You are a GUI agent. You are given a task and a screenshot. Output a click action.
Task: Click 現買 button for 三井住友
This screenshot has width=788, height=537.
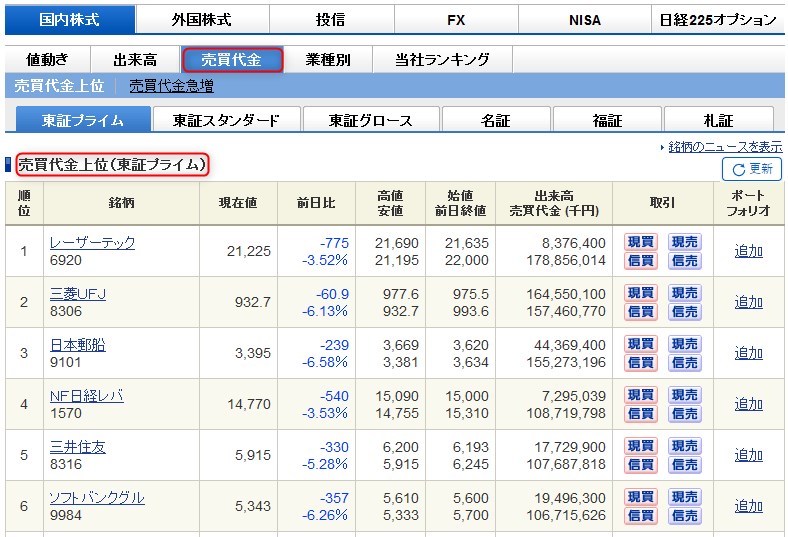click(640, 446)
